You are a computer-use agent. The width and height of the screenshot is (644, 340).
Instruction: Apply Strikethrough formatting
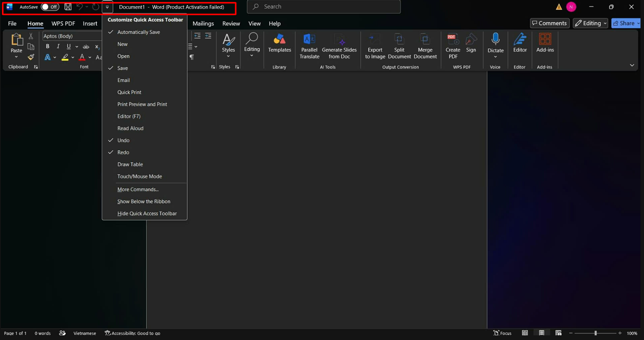click(x=86, y=47)
